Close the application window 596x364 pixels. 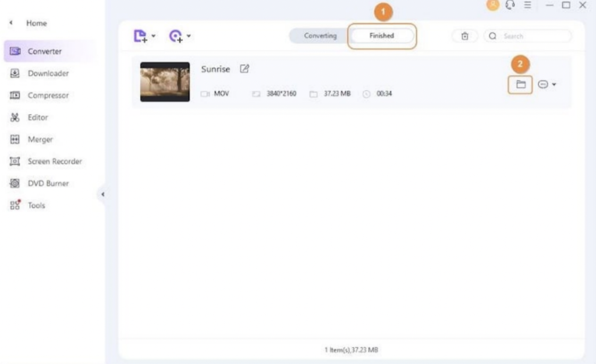click(x=582, y=5)
